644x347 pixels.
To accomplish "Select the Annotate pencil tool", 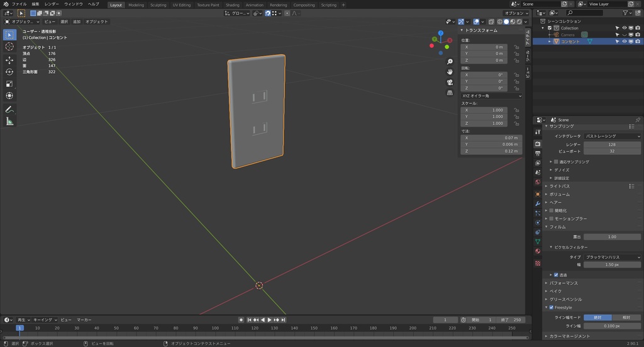I will point(9,109).
